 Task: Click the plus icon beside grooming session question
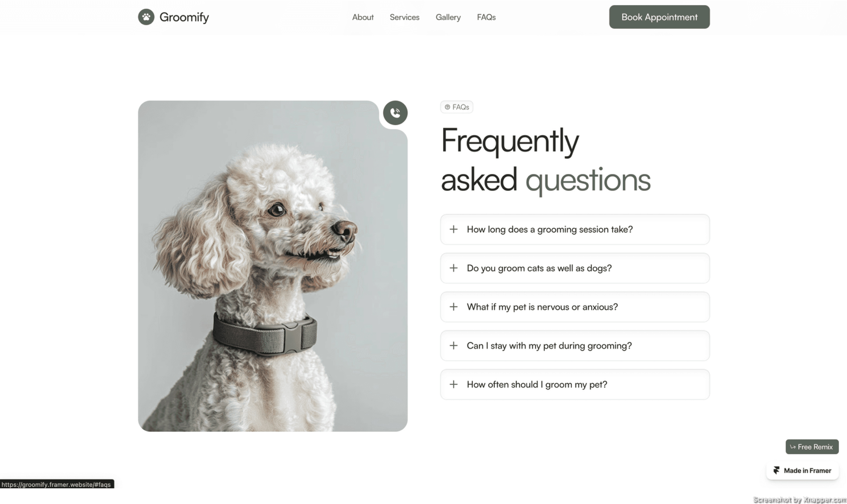click(453, 229)
